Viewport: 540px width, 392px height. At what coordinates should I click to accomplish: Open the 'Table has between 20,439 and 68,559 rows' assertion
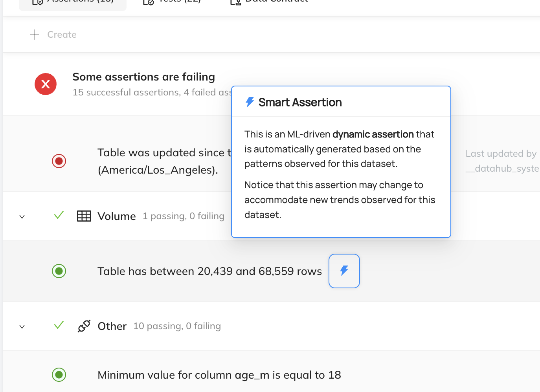point(209,271)
